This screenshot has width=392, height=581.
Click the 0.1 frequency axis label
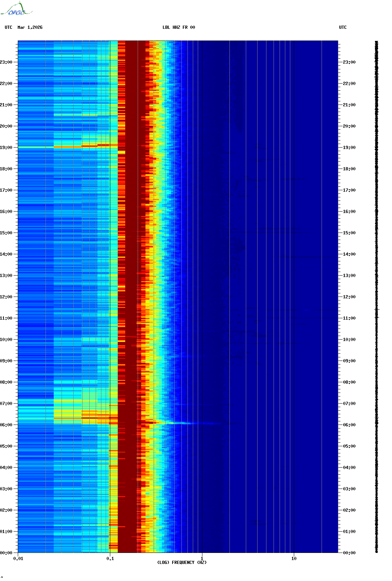pyautogui.click(x=110, y=559)
